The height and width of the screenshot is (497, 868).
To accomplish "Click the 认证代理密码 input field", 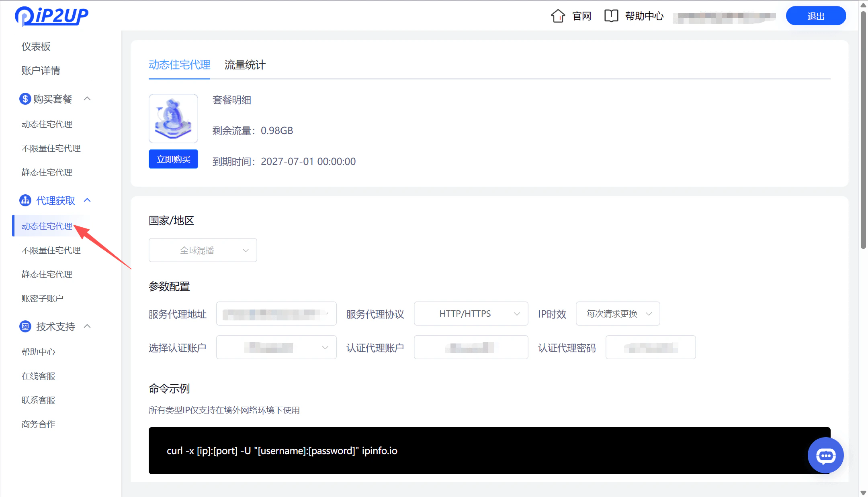I will click(650, 347).
